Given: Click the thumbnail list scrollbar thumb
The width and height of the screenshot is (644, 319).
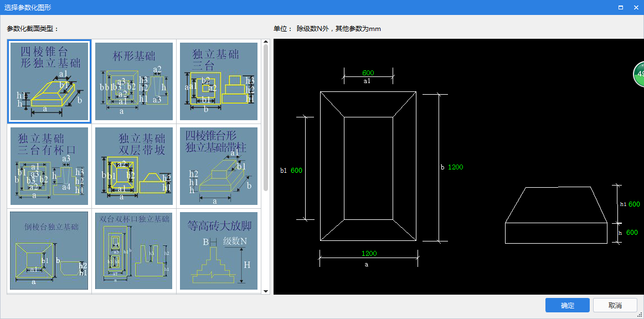Looking at the screenshot, I should point(266,117).
